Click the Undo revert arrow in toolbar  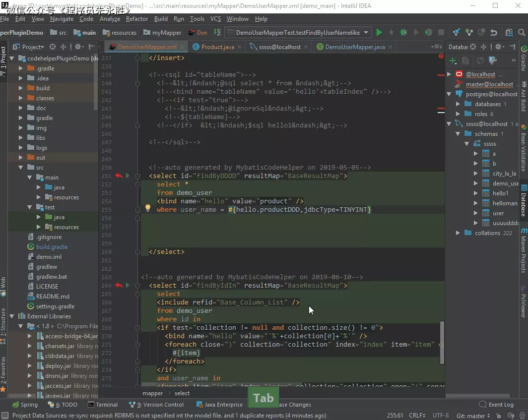coord(493,33)
